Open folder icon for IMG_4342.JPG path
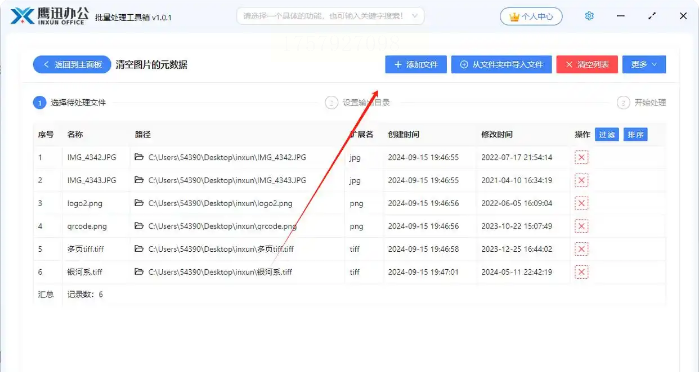 click(139, 157)
